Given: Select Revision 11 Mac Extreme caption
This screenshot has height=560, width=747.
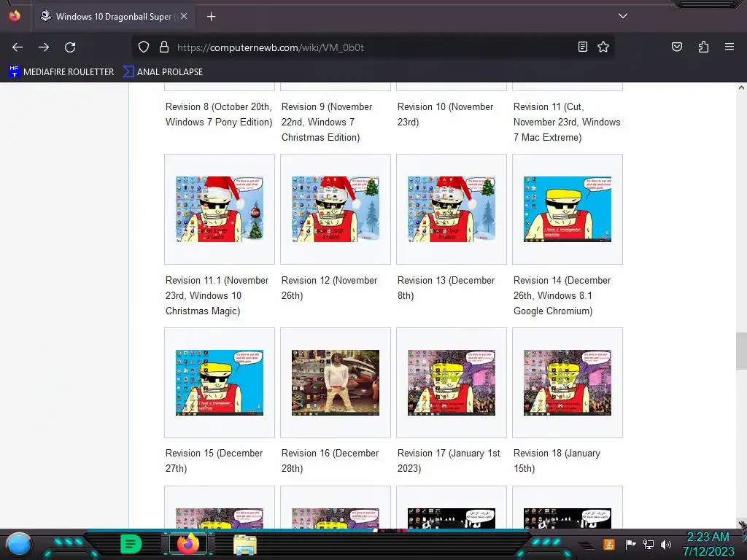Looking at the screenshot, I should coord(567,122).
